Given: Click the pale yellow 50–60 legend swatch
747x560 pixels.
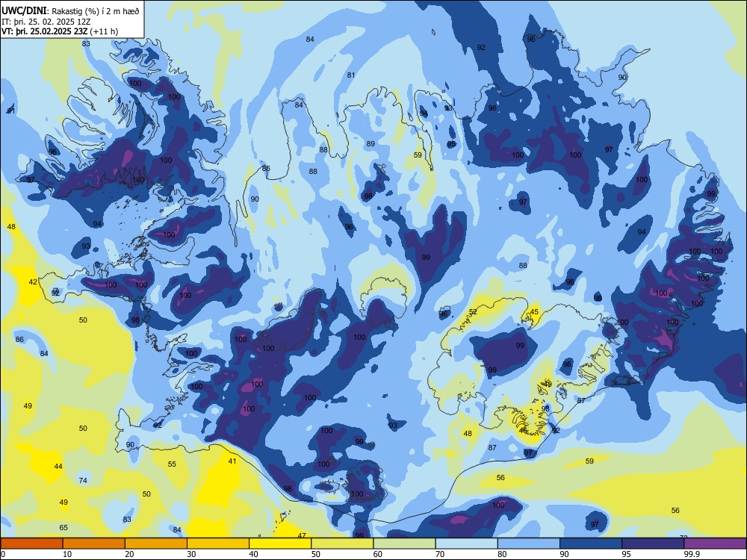Looking at the screenshot, I should (x=343, y=544).
